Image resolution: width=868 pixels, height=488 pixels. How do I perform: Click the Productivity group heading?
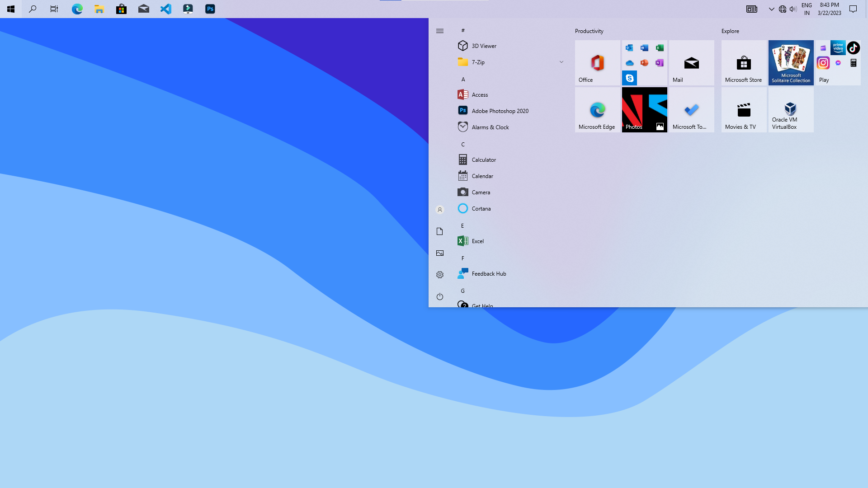pos(589,31)
